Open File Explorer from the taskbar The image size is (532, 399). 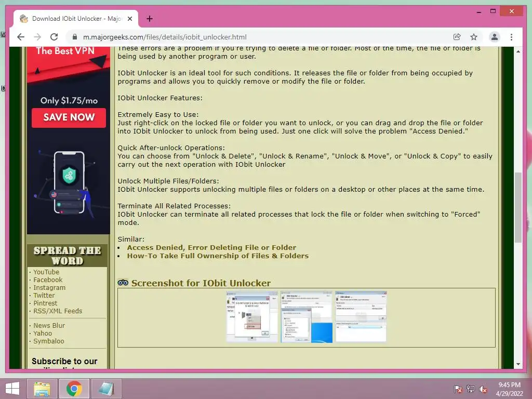click(x=42, y=389)
